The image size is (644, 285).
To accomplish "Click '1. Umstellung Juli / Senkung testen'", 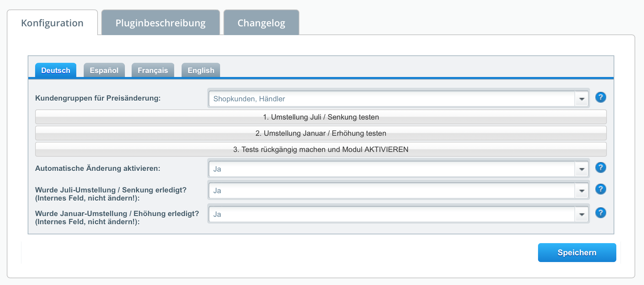I will 321,117.
